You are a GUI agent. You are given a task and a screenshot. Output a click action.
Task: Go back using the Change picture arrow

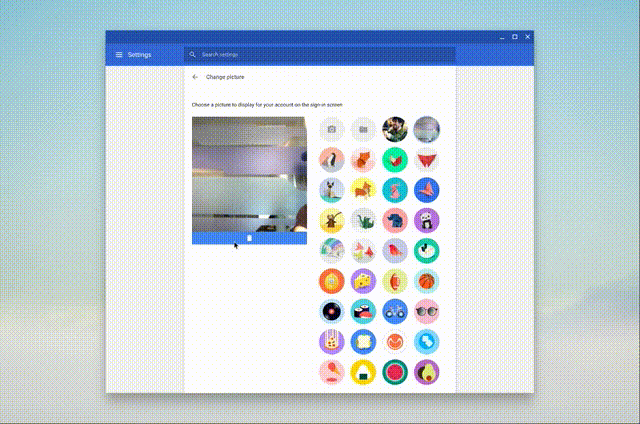tap(195, 77)
